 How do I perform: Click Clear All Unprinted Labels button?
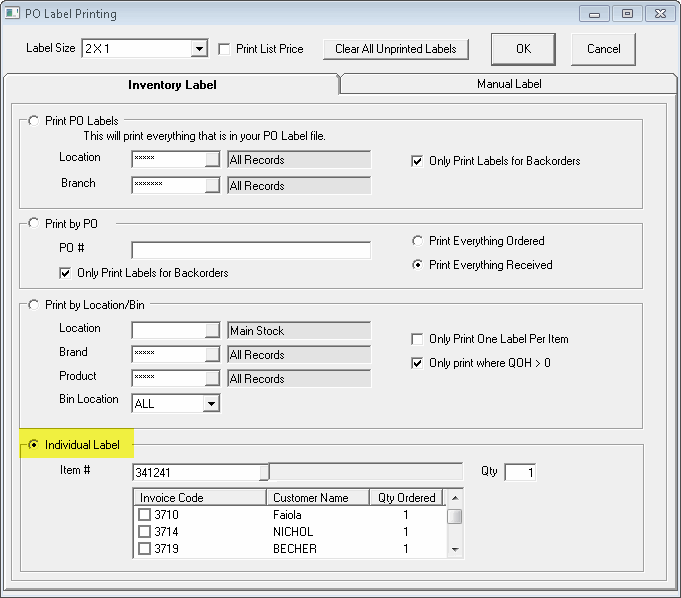tap(395, 49)
